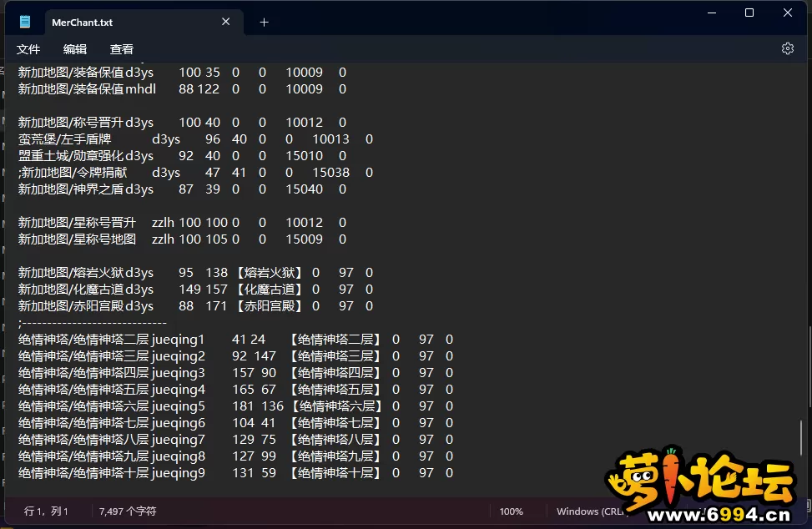The image size is (812, 529).
Task: Click the bracketed text 【绝情神塔九层】
Action: [335, 456]
